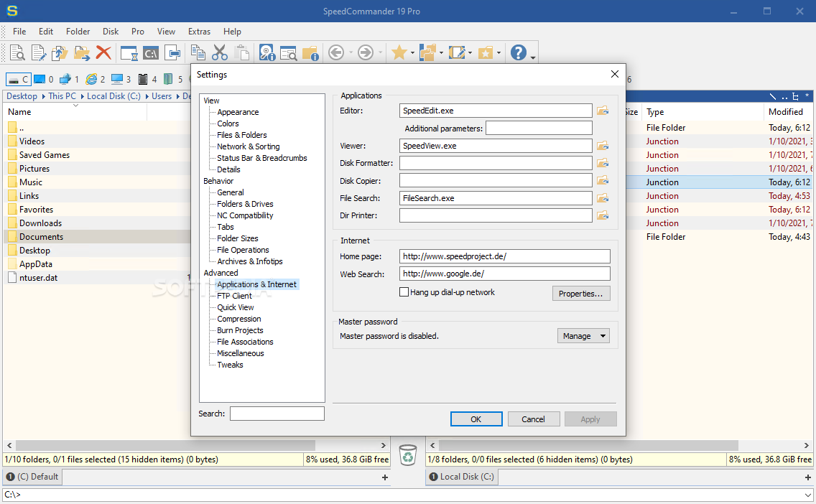Click the window with hourglass icon
Image resolution: width=816 pixels, height=504 pixels.
pyautogui.click(x=129, y=52)
